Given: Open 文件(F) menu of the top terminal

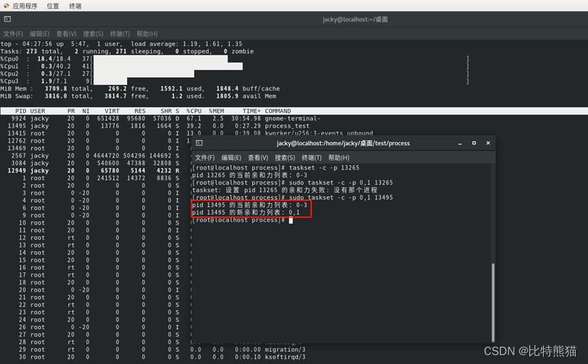Looking at the screenshot, I should coord(13,34).
